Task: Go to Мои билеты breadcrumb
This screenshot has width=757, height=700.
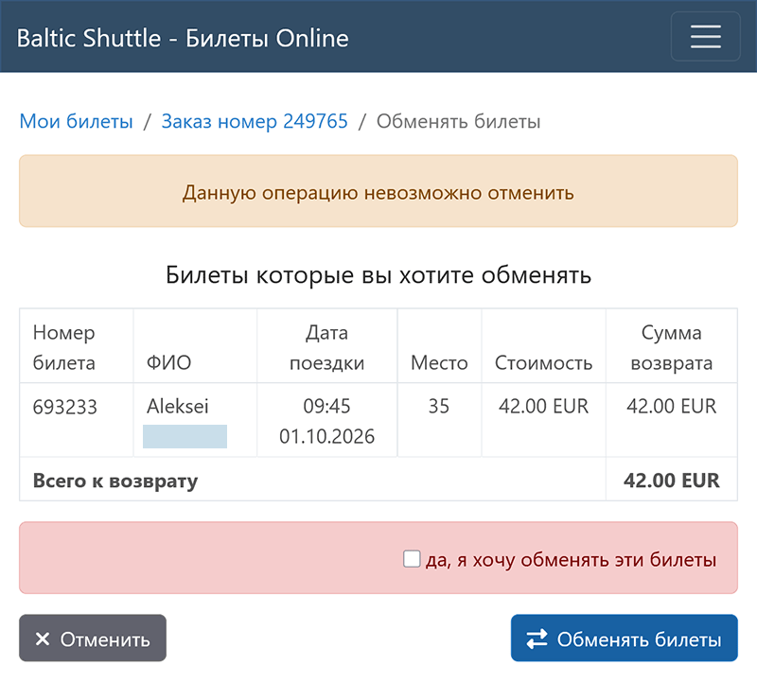Action: [x=76, y=121]
